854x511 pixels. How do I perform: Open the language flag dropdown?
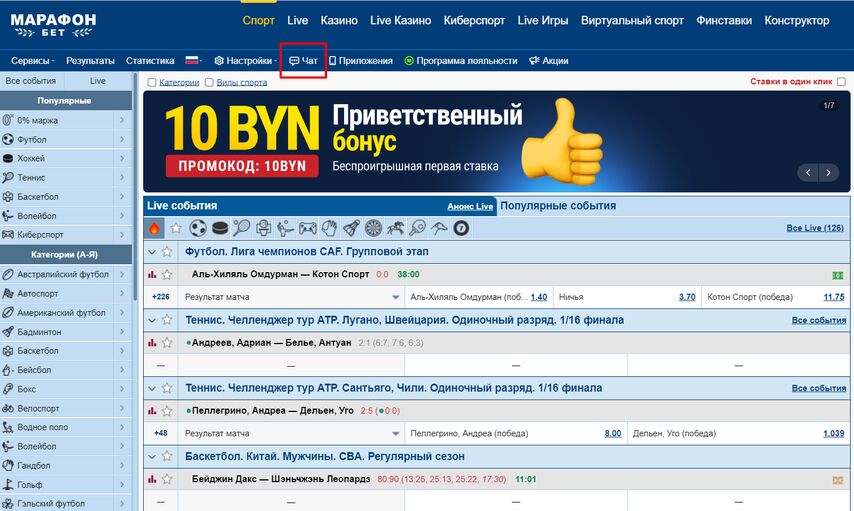[193, 60]
